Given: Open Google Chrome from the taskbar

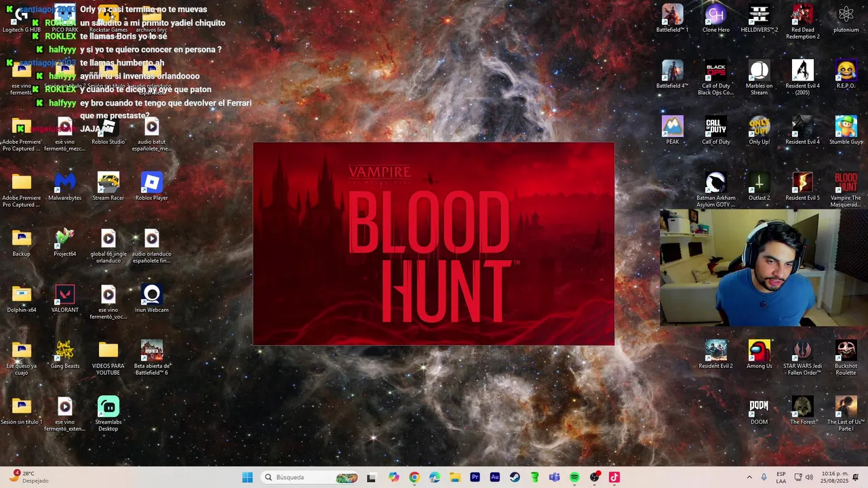Looking at the screenshot, I should tap(414, 477).
